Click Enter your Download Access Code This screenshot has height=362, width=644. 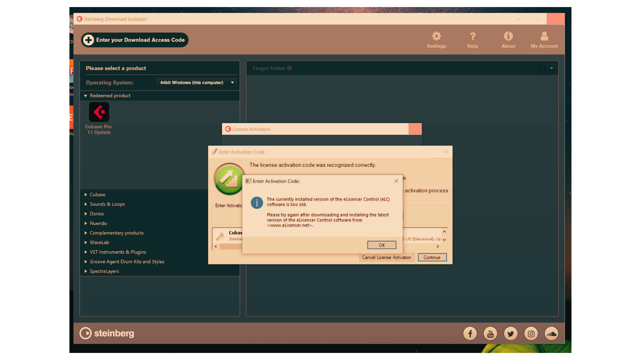pyautogui.click(x=135, y=40)
